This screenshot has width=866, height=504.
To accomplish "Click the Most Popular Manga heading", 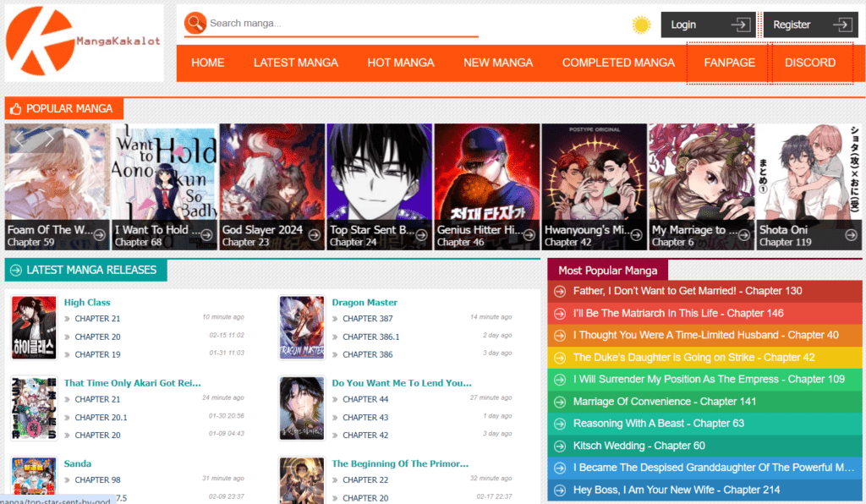I will pyautogui.click(x=607, y=271).
